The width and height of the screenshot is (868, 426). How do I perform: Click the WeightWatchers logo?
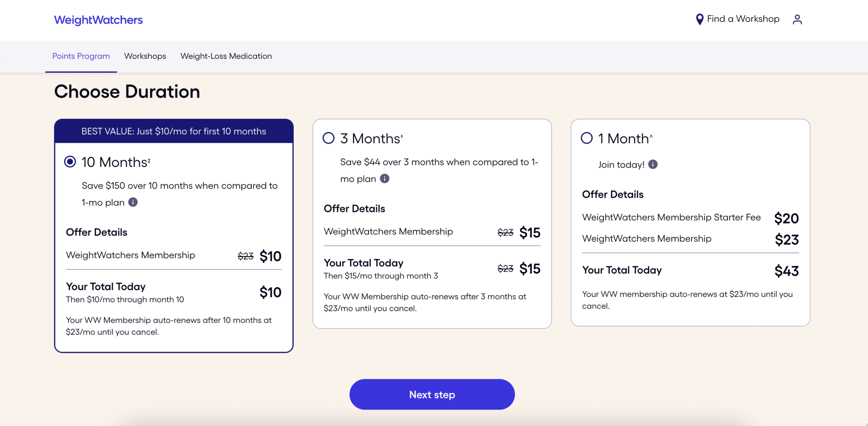(98, 20)
